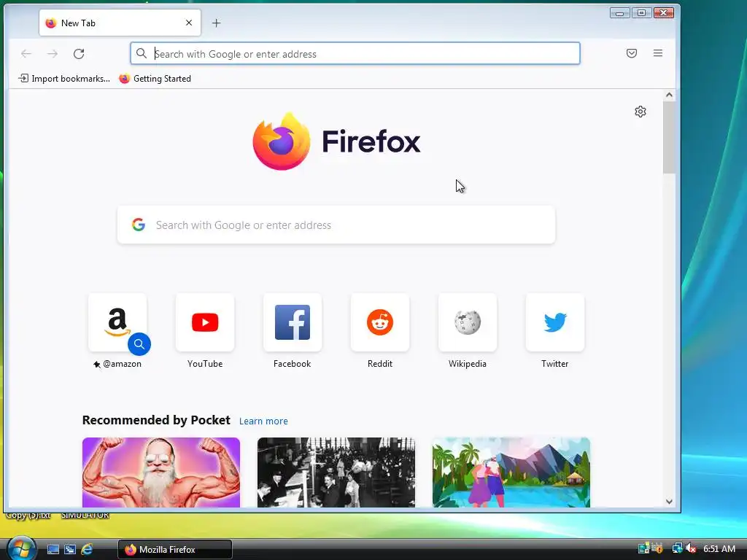Viewport: 747px width, 560px height.
Task: Click the scrollbar down arrow
Action: (x=669, y=502)
